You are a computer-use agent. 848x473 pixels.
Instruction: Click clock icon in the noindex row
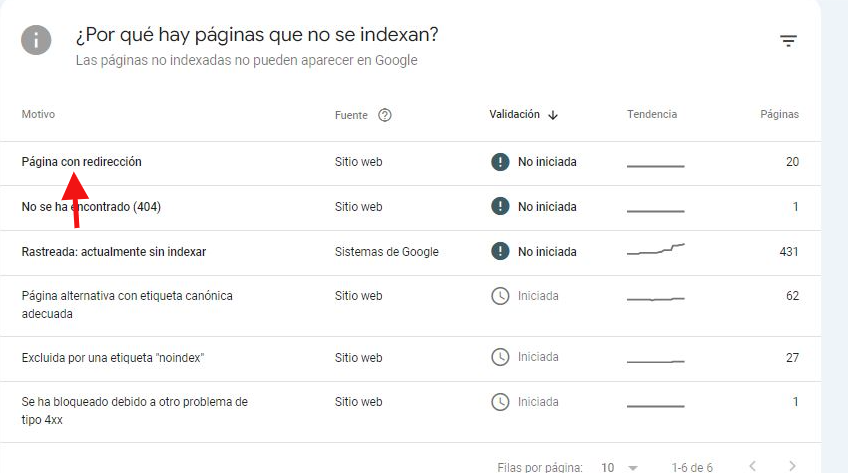pos(500,357)
